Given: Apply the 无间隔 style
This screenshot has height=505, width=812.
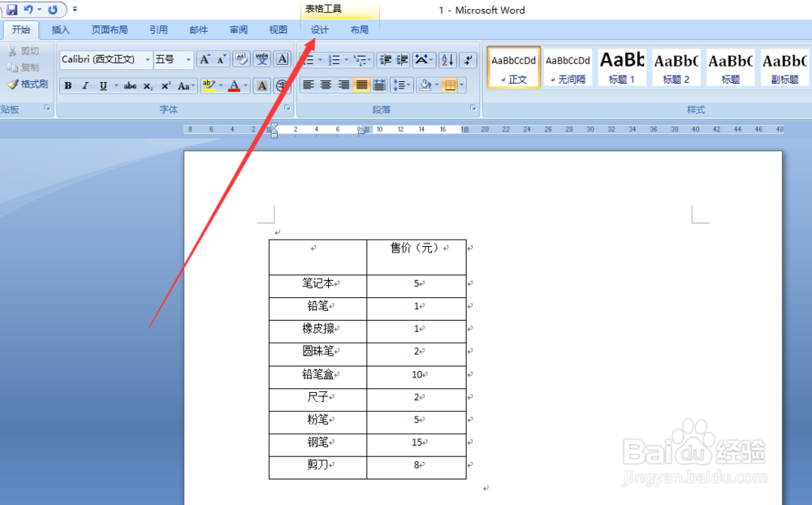Looking at the screenshot, I should tap(567, 67).
